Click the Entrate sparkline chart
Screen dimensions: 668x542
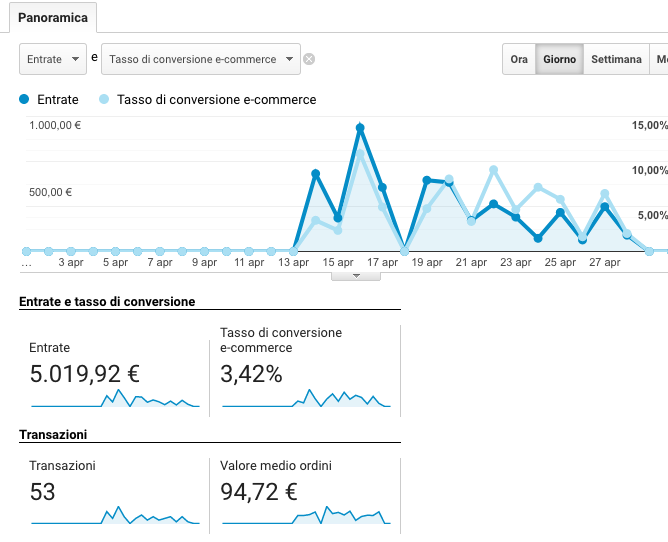[115, 399]
